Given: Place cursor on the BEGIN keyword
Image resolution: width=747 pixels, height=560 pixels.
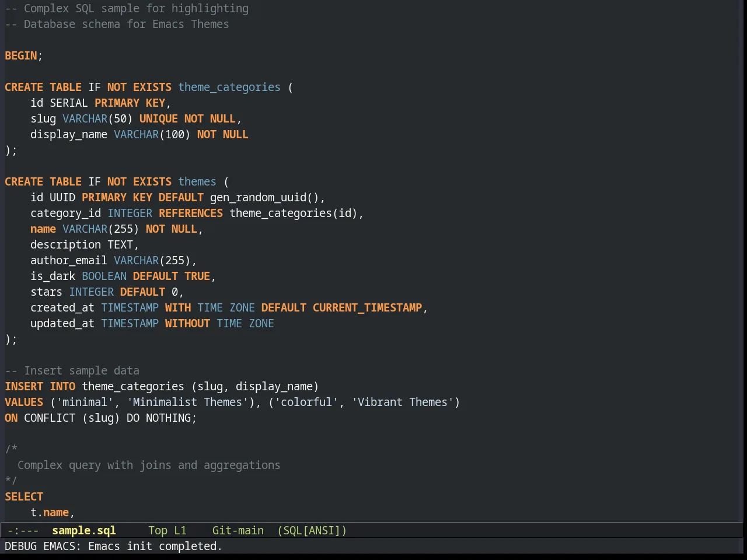Looking at the screenshot, I should pos(21,55).
